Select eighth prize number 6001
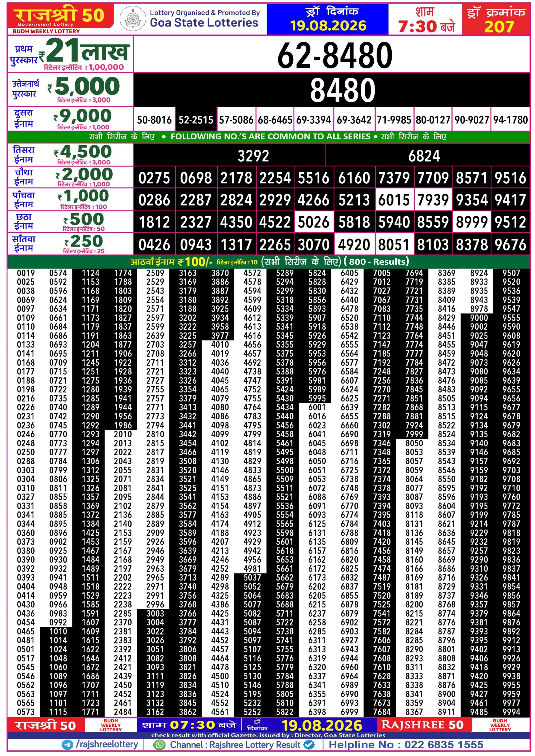535x756 pixels. point(317,407)
